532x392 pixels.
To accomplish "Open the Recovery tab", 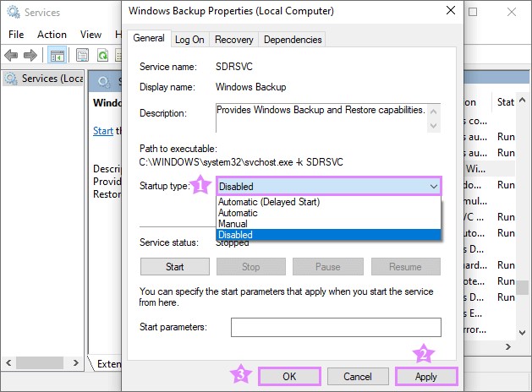I will (233, 40).
